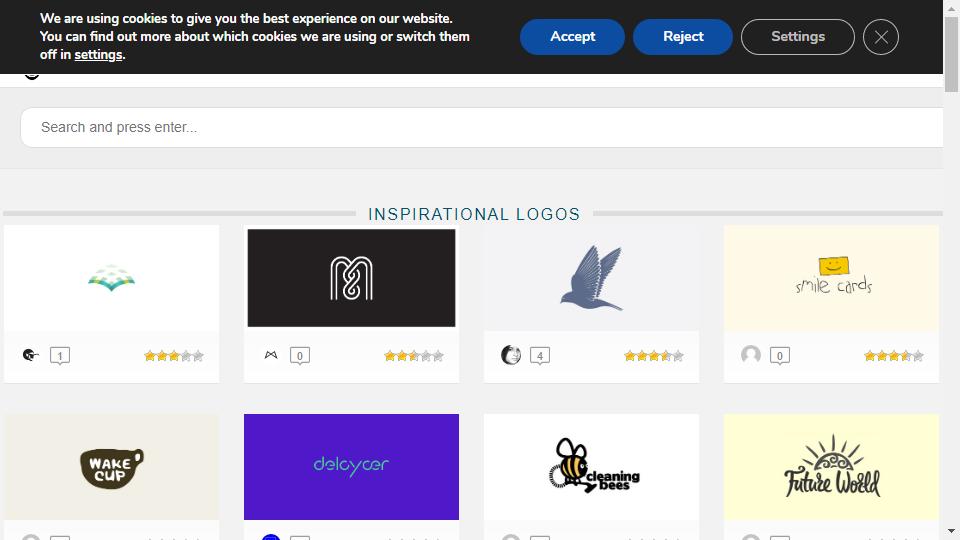Click the vertical scrollbar thumb

click(951, 55)
